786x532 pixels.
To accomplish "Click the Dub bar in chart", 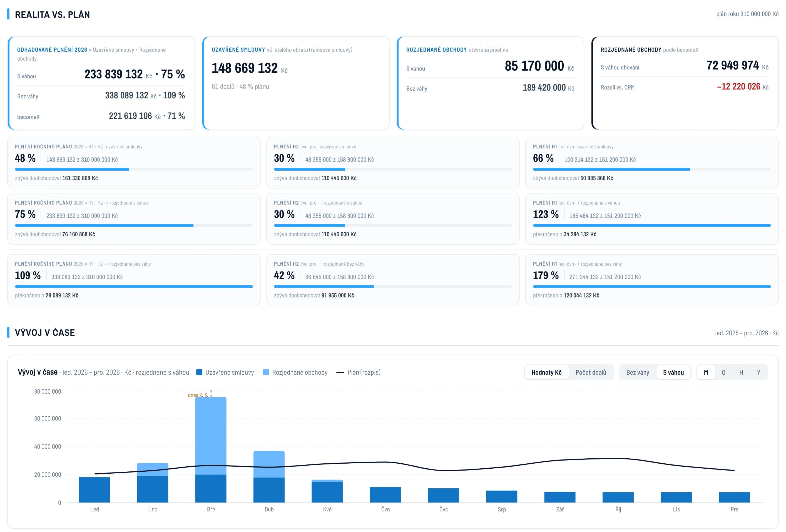I will tap(269, 476).
